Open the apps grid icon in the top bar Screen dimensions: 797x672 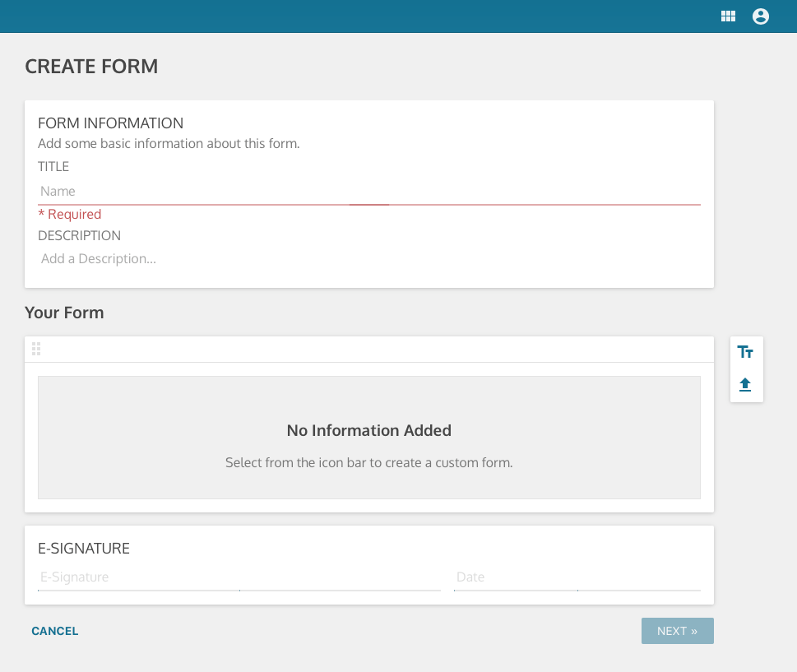tap(727, 16)
